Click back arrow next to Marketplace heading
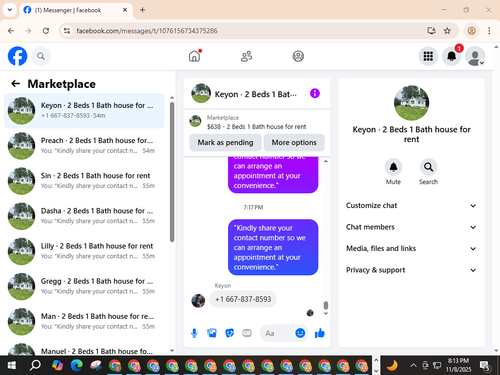Screen dimensions: 500x375 tap(15, 84)
